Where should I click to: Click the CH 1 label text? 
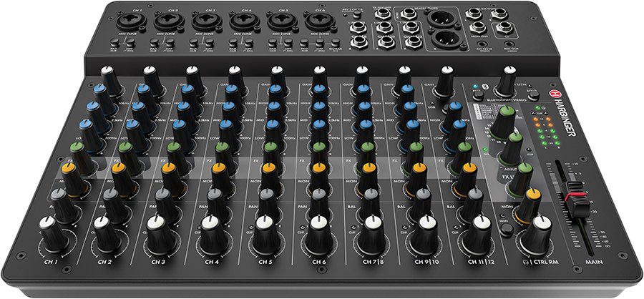coord(51,261)
